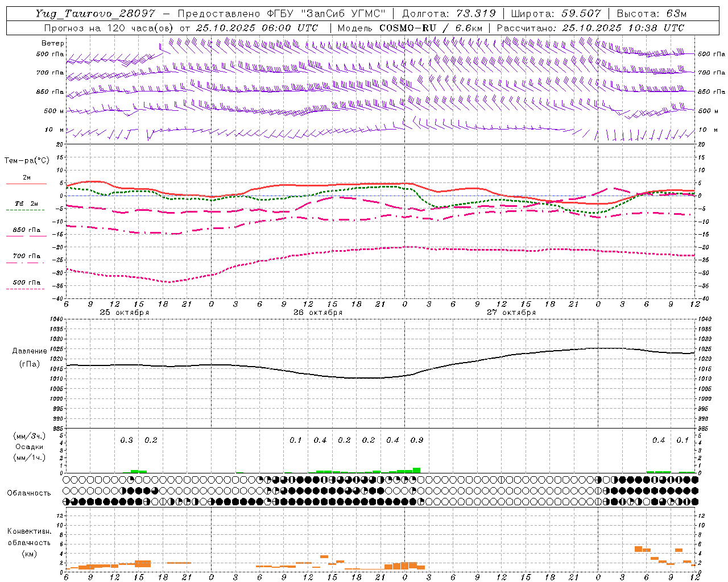Click the dotted line sample under the temperature-legend 500 гПа

pyautogui.click(x=25, y=289)
